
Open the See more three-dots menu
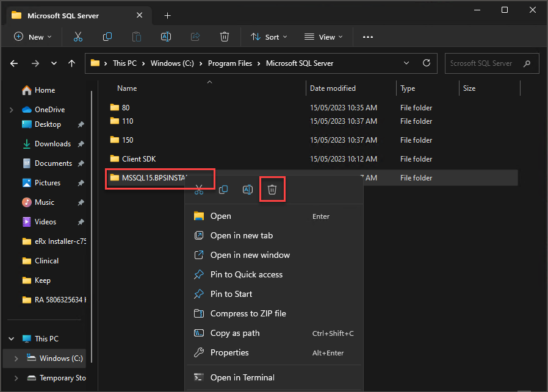(367, 37)
